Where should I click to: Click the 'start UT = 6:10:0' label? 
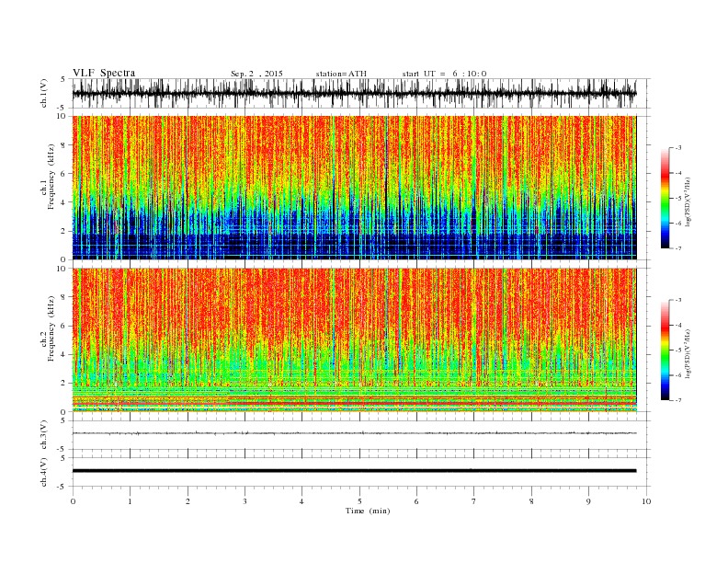444,74
